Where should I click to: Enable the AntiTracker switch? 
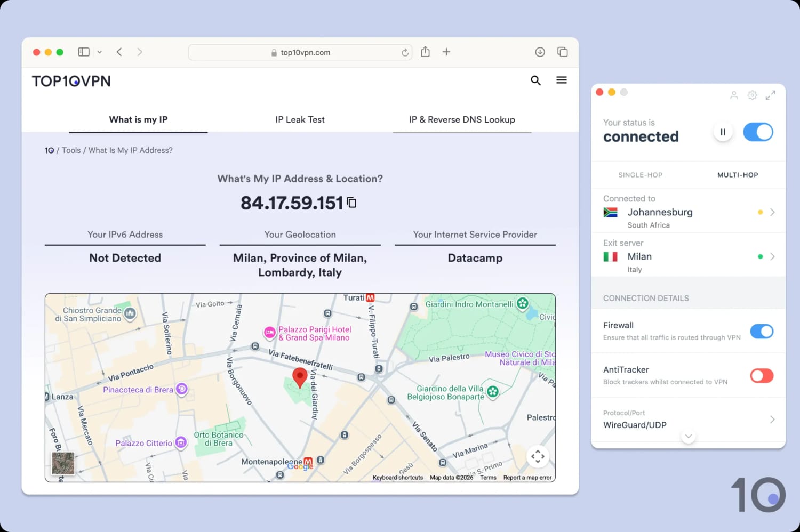click(762, 375)
